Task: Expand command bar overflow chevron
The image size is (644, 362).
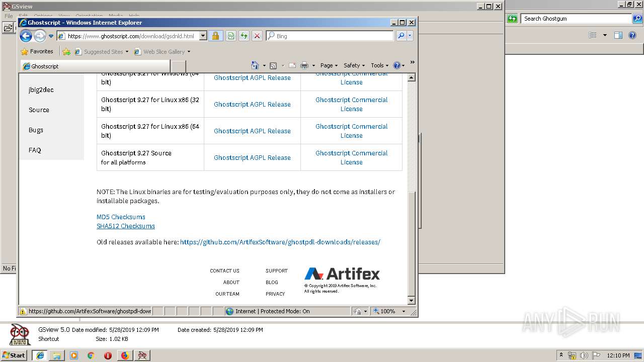Action: [x=412, y=62]
